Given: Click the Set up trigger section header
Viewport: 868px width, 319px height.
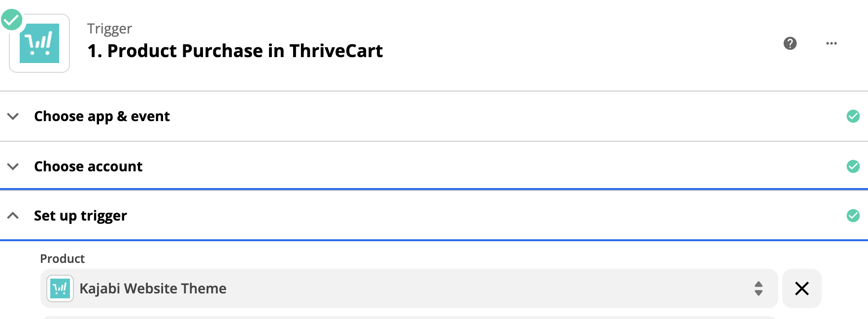Looking at the screenshot, I should pos(80,216).
